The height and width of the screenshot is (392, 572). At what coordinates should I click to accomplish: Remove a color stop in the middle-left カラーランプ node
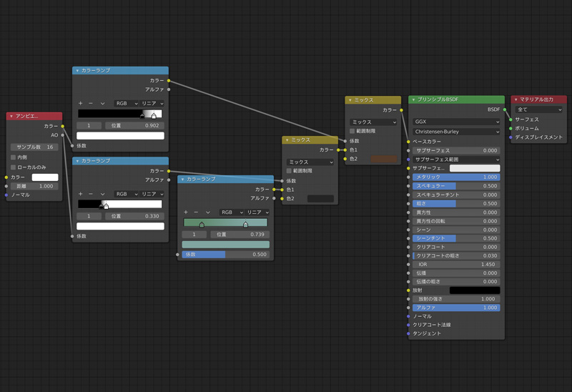pos(91,194)
